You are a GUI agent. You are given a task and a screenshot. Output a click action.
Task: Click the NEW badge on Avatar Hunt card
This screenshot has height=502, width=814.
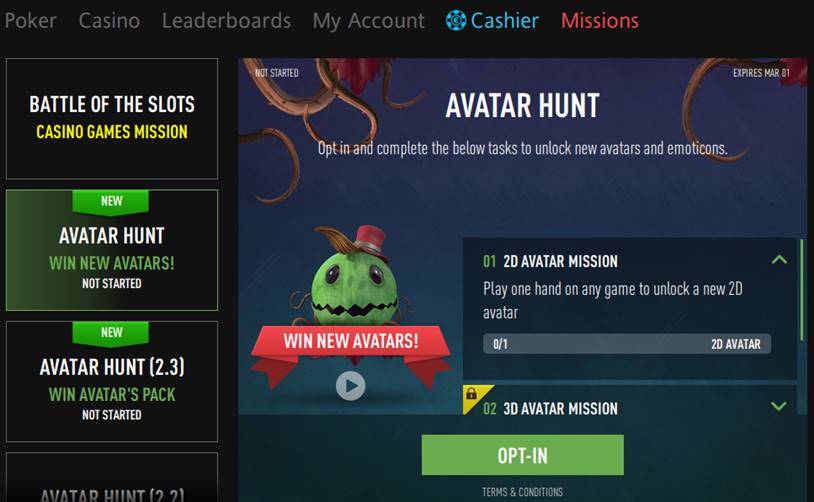(x=111, y=201)
